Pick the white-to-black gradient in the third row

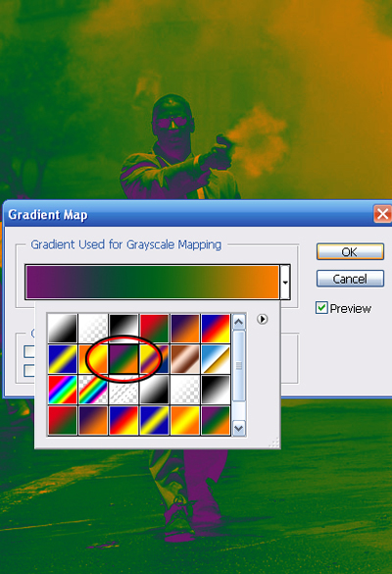154,390
